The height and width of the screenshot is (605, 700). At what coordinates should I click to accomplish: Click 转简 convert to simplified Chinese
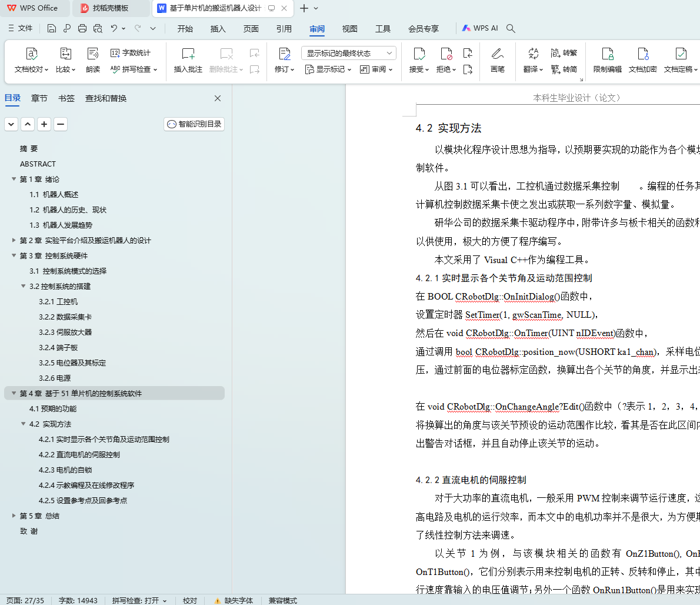point(564,69)
